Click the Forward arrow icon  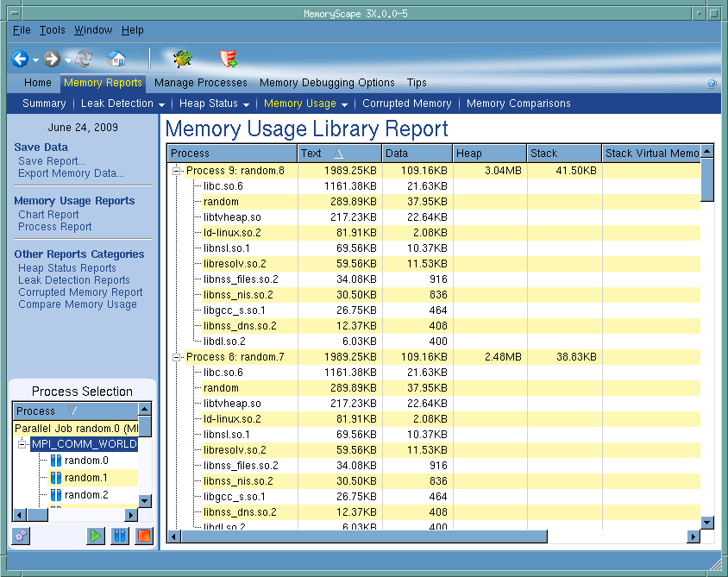pos(52,60)
